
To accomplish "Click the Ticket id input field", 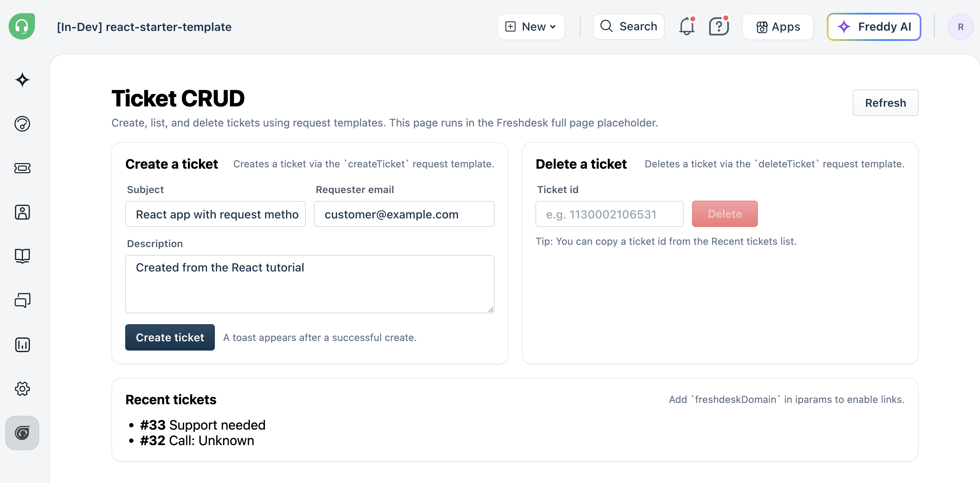I will (609, 214).
